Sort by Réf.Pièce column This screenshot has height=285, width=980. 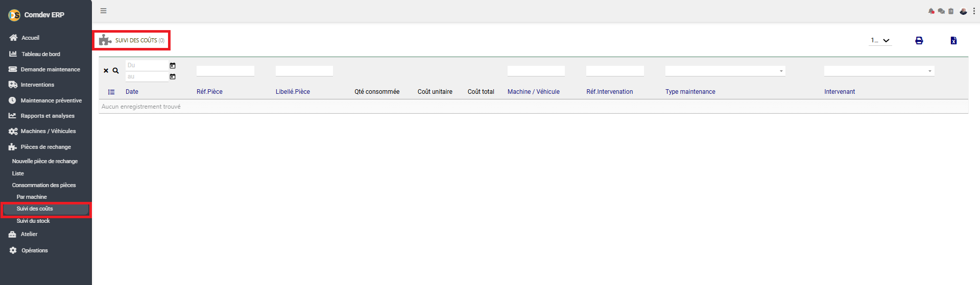pos(209,92)
